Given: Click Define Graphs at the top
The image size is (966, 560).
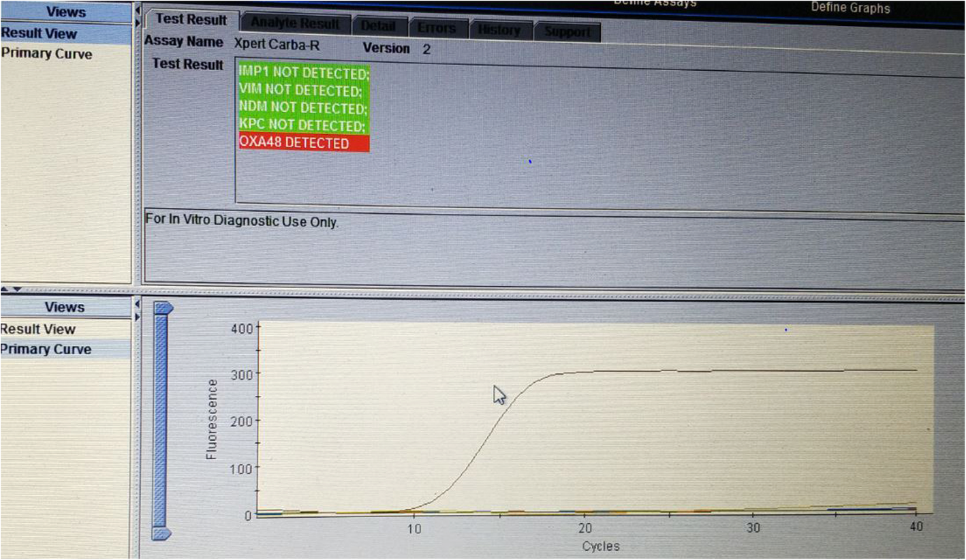Looking at the screenshot, I should [x=850, y=8].
